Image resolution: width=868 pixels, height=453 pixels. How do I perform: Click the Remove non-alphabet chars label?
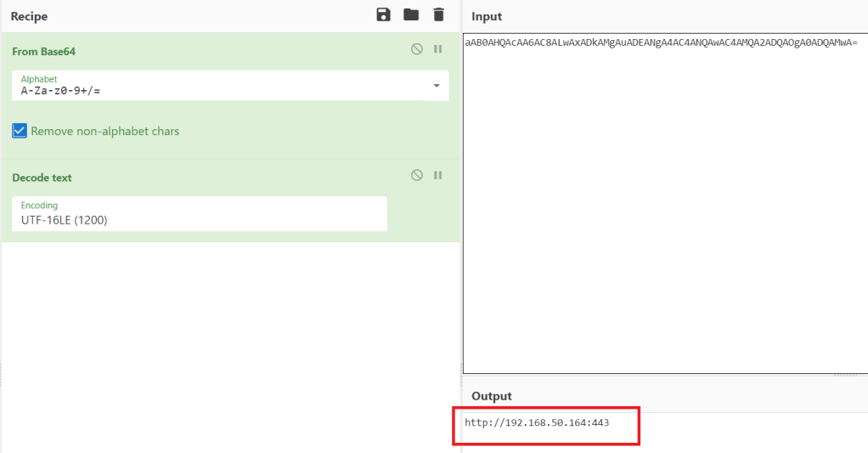[x=104, y=131]
